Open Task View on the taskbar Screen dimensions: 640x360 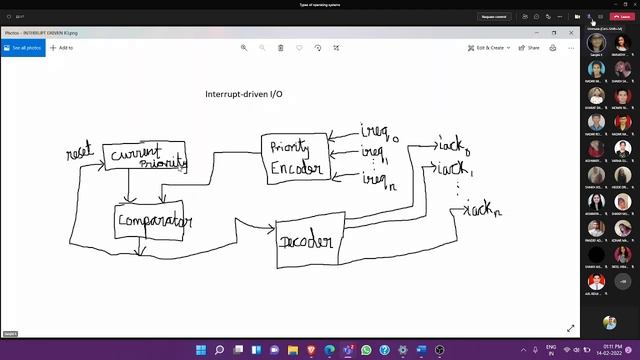tap(238, 350)
